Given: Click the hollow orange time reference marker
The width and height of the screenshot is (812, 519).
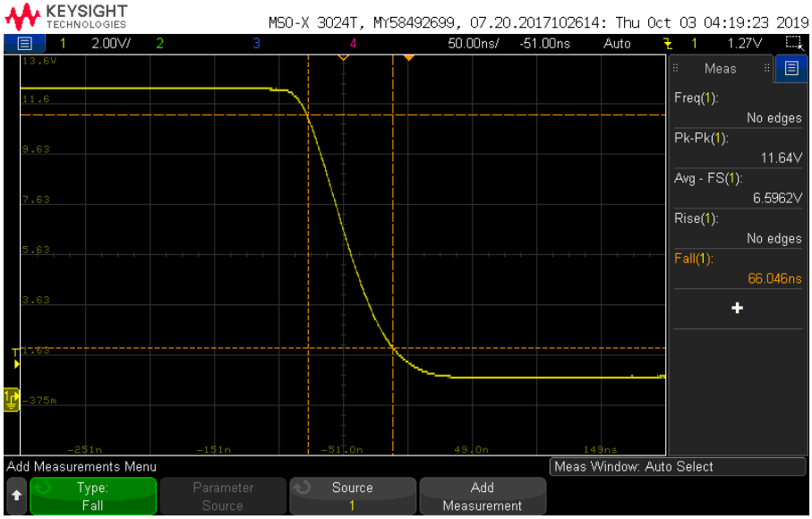Looking at the screenshot, I should (x=344, y=57).
